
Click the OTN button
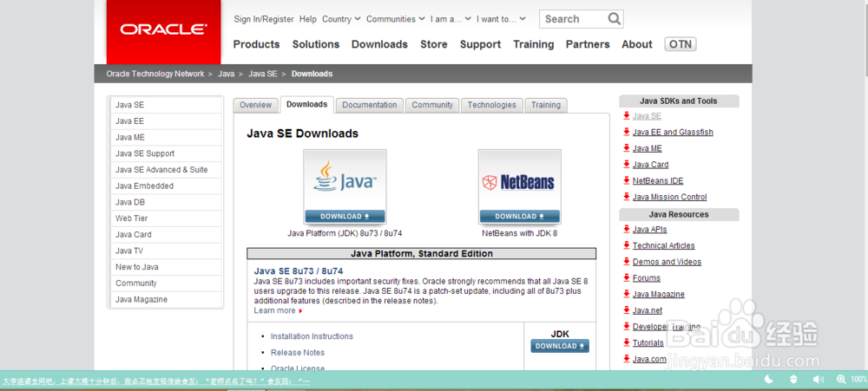(681, 44)
